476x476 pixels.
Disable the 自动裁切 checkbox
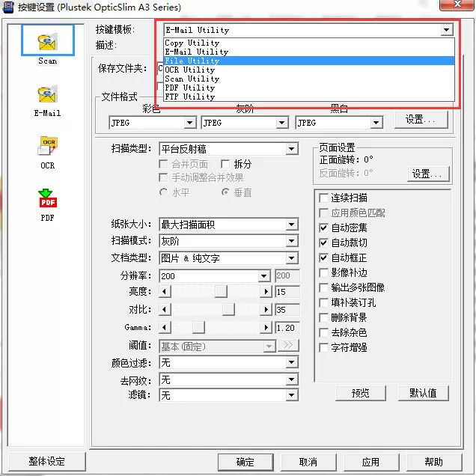pos(323,242)
